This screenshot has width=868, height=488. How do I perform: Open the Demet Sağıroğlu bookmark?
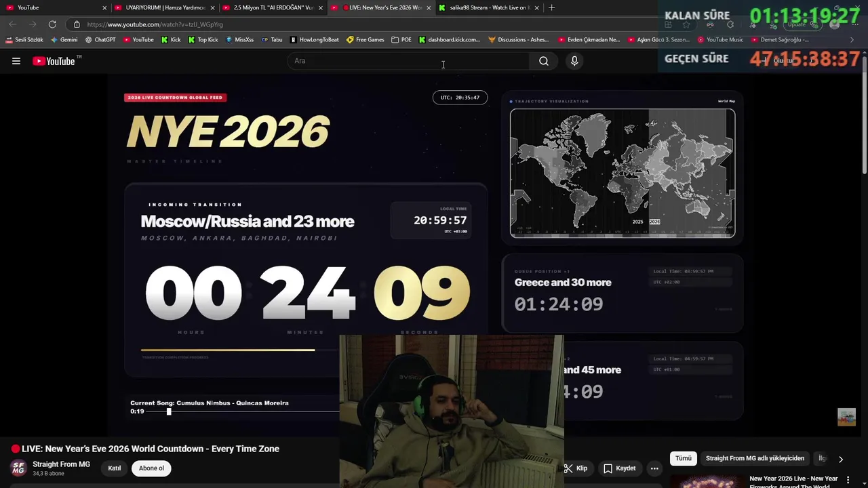point(780,40)
